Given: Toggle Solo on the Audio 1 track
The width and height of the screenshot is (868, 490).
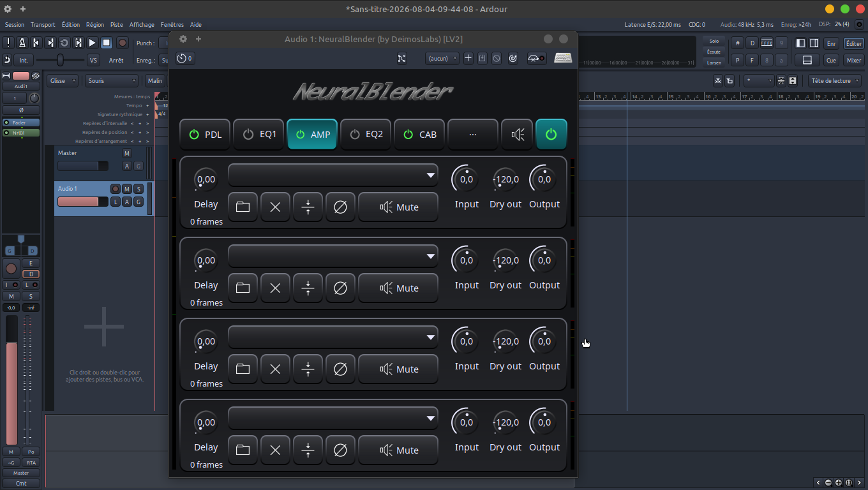Looking at the screenshot, I should click(x=138, y=189).
